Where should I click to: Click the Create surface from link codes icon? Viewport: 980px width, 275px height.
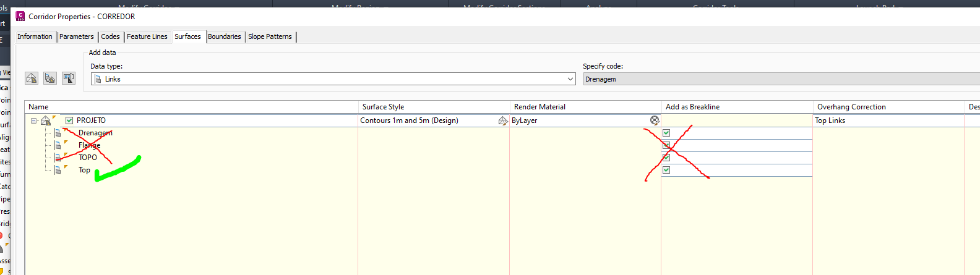point(50,78)
